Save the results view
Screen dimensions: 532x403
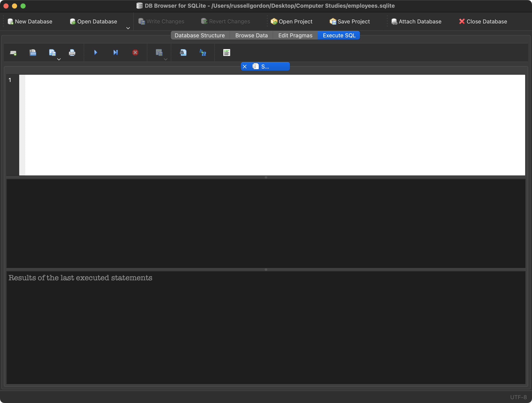point(159,53)
